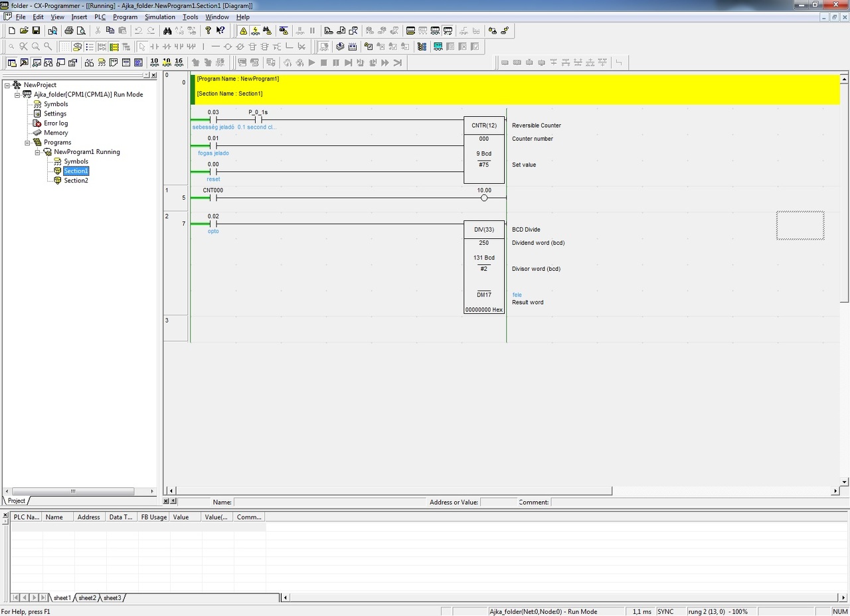
Task: Click the Paste clipboard icon
Action: (123, 31)
